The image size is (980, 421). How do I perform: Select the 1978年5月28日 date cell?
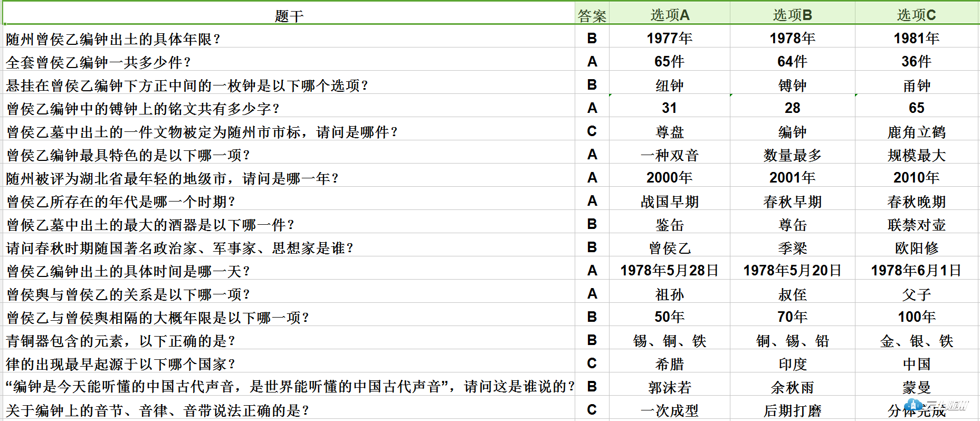tap(669, 271)
